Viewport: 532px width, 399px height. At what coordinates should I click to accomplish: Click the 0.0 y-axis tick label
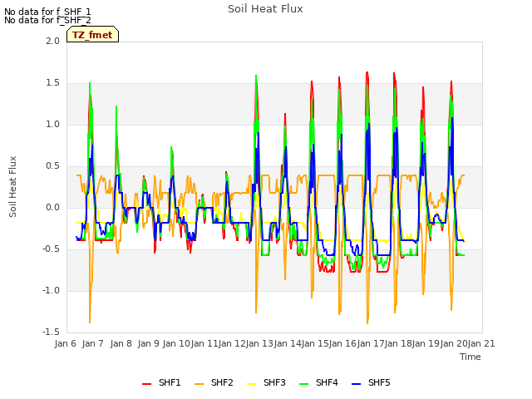(52, 207)
